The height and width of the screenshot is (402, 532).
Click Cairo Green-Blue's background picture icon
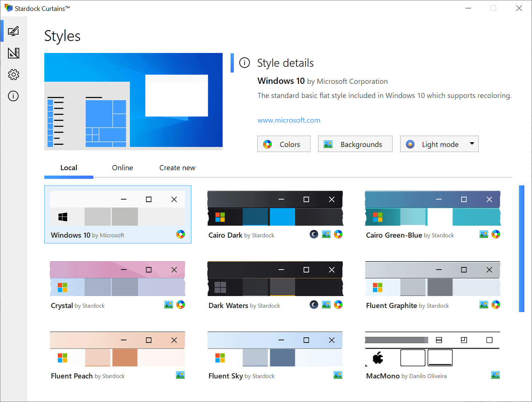tap(484, 234)
